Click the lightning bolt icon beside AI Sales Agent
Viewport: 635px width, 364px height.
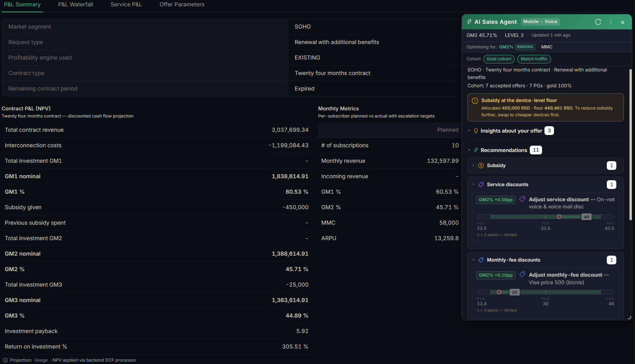[469, 22]
